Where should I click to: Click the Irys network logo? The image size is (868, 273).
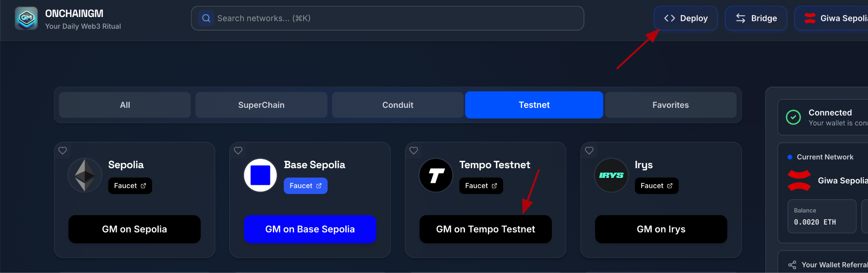pyautogui.click(x=611, y=175)
